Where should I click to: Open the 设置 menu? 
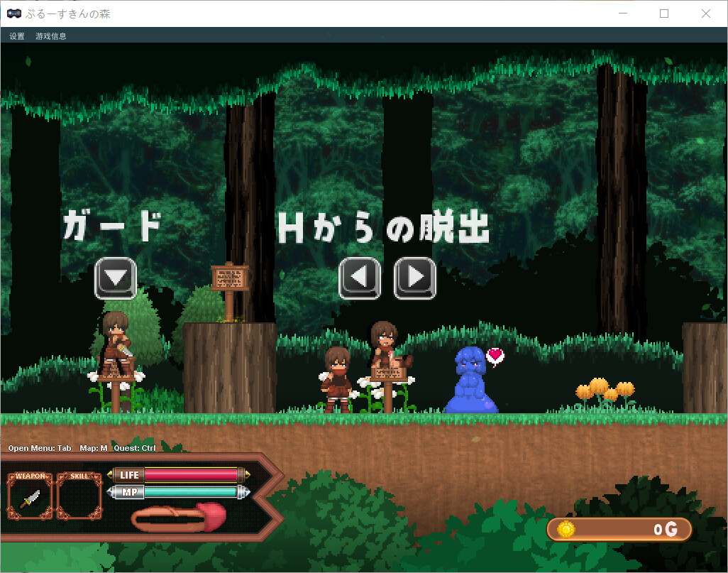[x=17, y=36]
